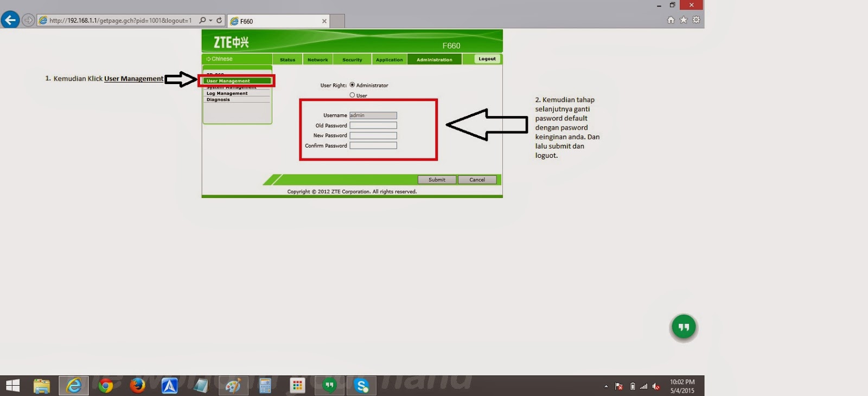Open a new blank browser tab

(337, 21)
